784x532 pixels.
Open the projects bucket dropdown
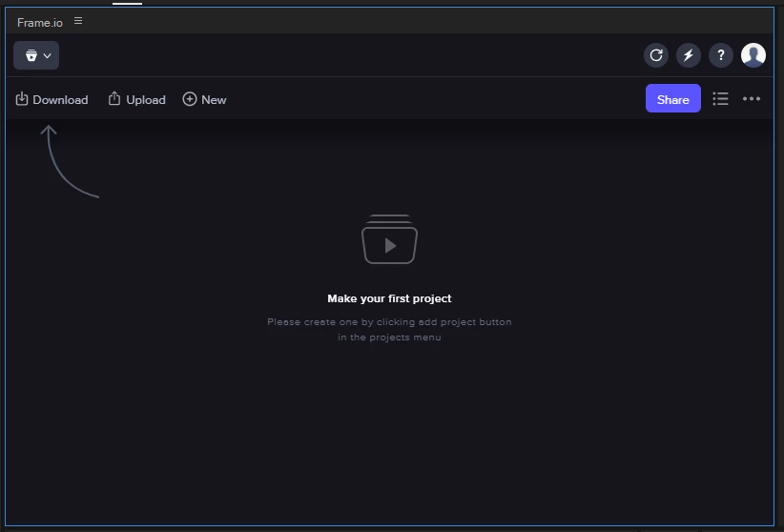36,55
